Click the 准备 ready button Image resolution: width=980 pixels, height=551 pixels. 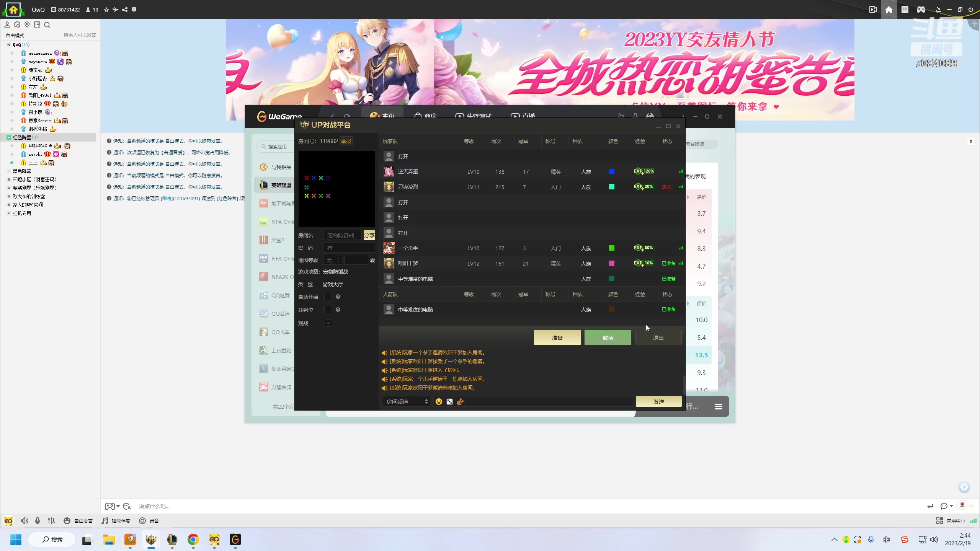(x=557, y=337)
